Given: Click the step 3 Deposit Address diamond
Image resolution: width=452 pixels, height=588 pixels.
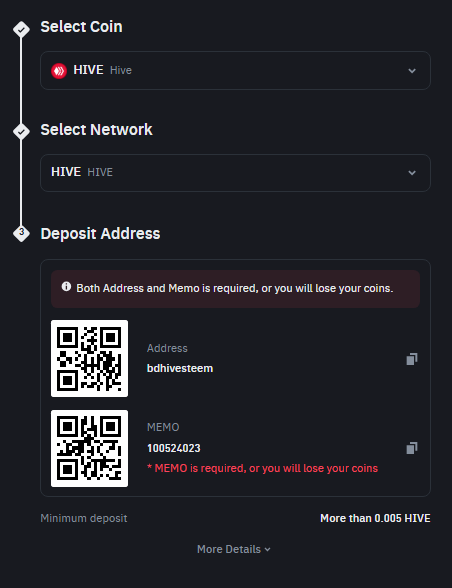Looking at the screenshot, I should 21,233.
